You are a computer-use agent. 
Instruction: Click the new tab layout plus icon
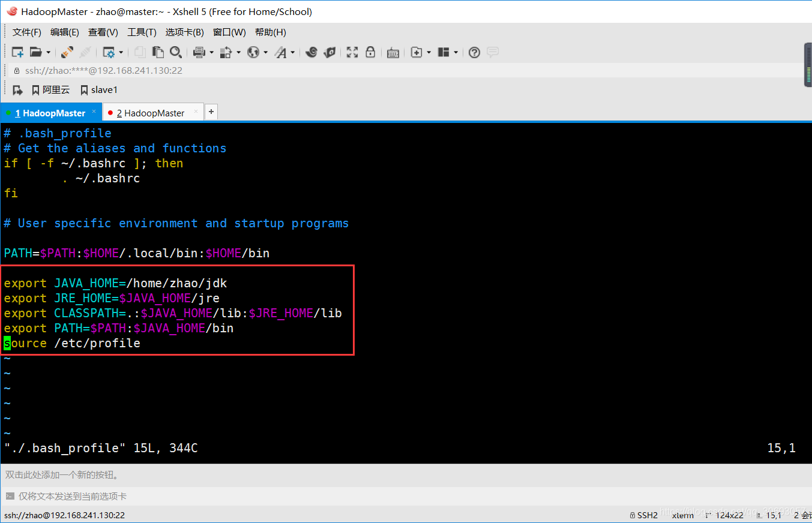[417, 52]
